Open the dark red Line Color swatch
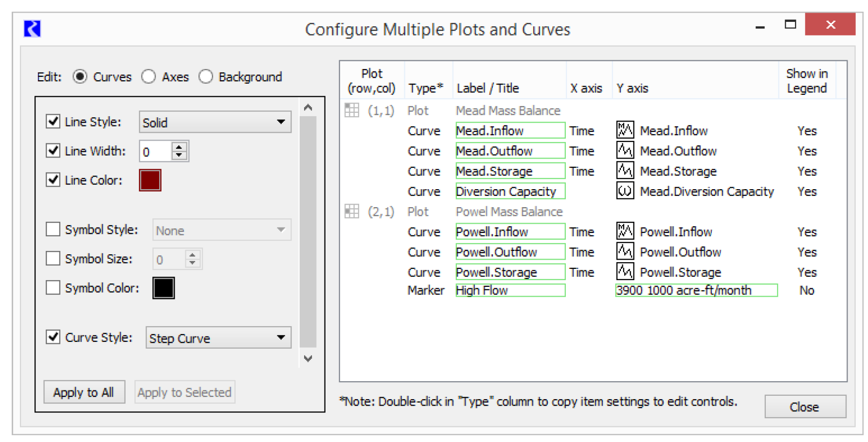 coord(150,180)
